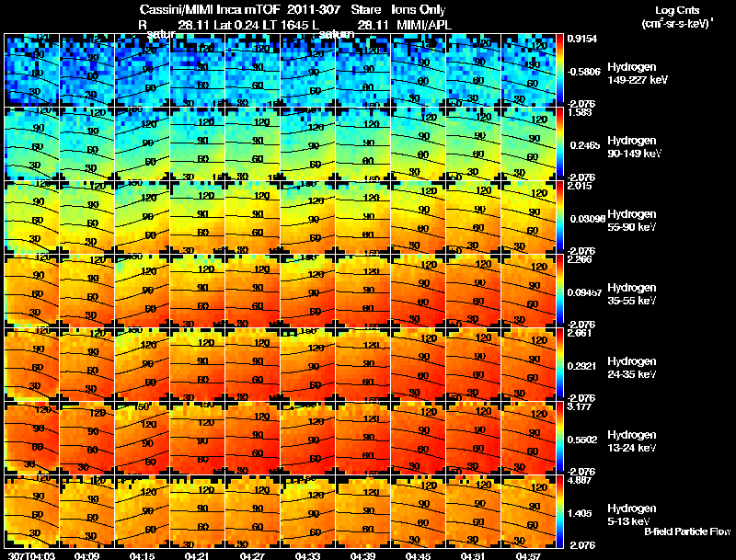Select the 5-13 keV image at 04:51

pyautogui.click(x=473, y=512)
